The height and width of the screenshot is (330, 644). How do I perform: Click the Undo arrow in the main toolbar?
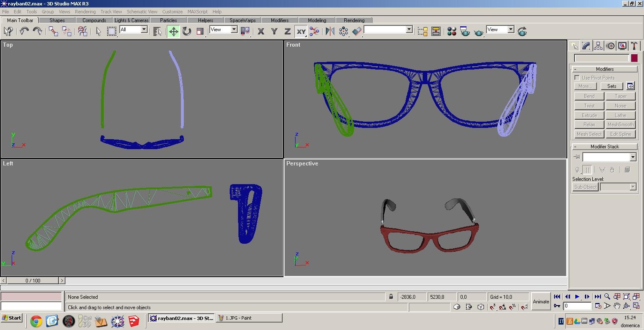(24, 31)
